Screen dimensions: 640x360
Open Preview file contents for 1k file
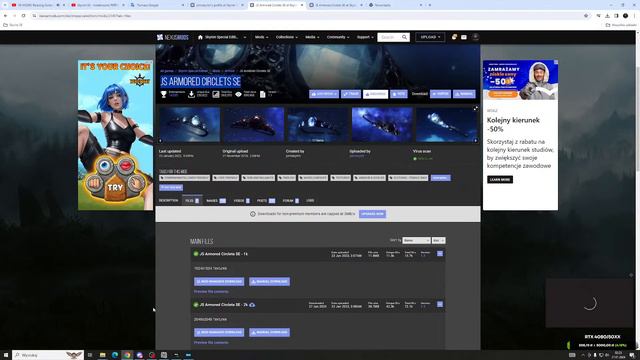211,292
